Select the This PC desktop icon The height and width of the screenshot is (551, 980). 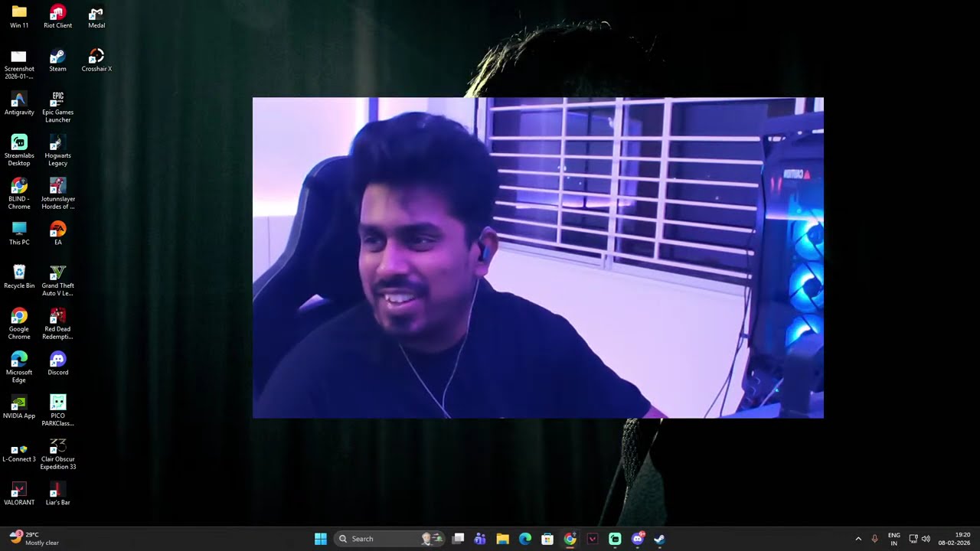(x=19, y=234)
